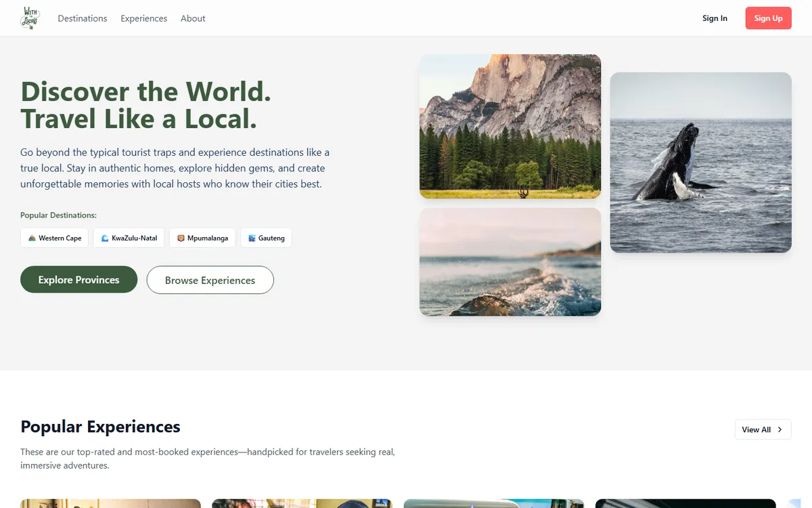Viewport: 812px width, 508px height.
Task: Click the Popular Experiences heading
Action: click(x=100, y=427)
